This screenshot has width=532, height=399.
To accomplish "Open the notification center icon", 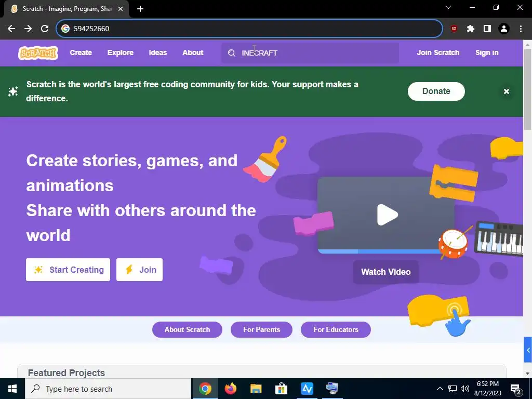I will pos(516,389).
